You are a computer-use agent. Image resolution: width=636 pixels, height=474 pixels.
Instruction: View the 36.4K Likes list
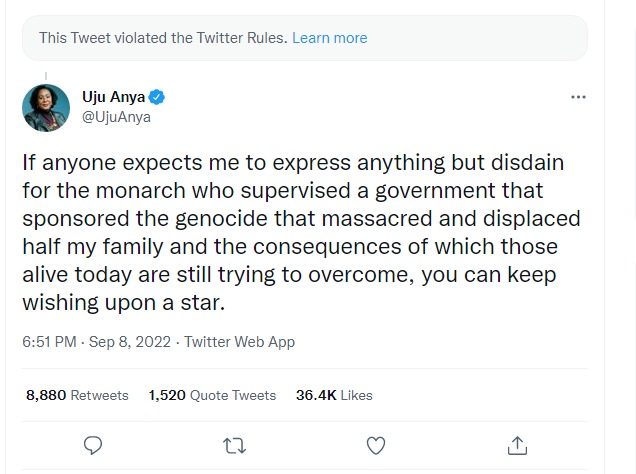point(334,395)
